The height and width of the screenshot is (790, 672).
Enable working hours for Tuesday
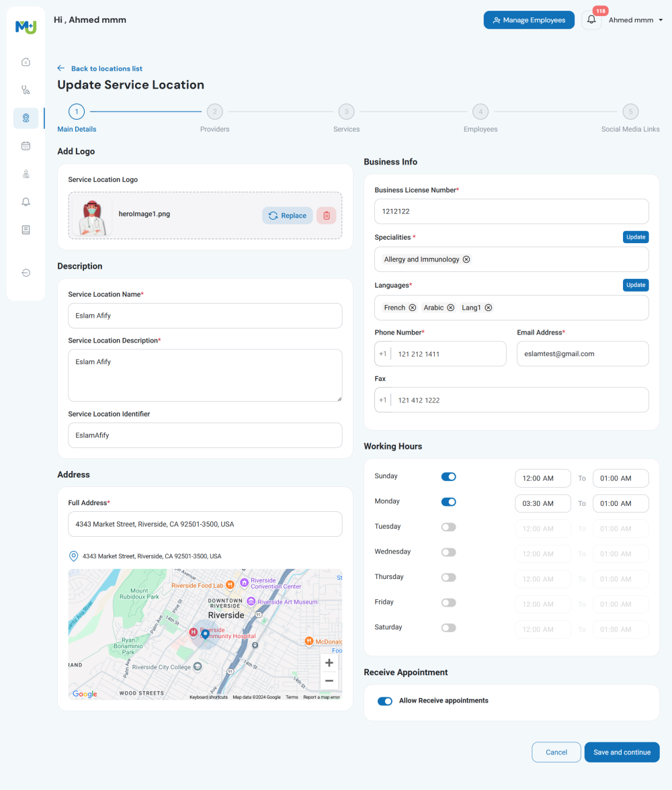click(448, 527)
